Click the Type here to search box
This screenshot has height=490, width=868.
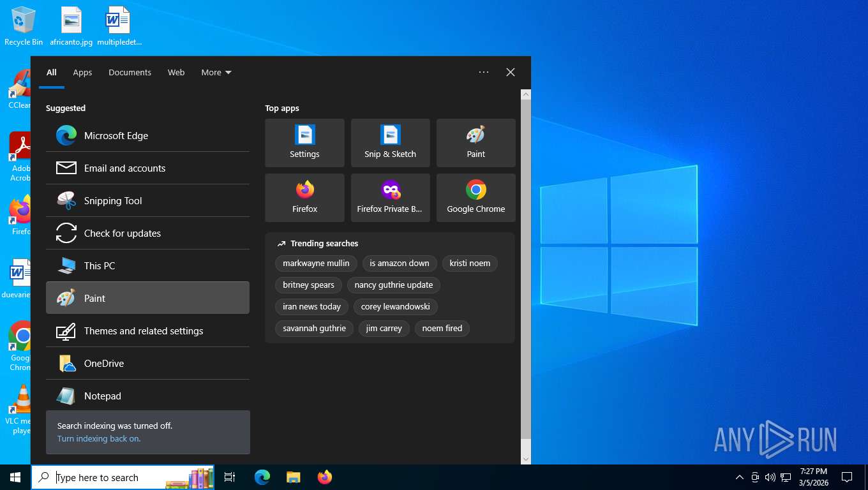123,477
